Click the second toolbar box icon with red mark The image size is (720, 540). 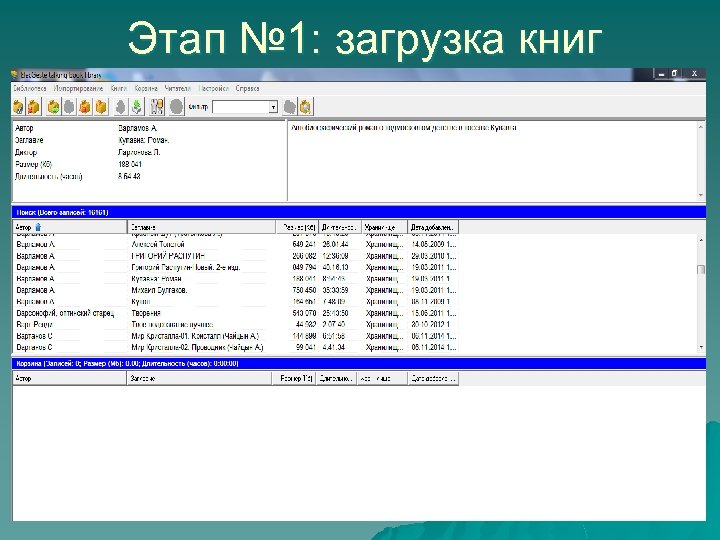click(34, 107)
